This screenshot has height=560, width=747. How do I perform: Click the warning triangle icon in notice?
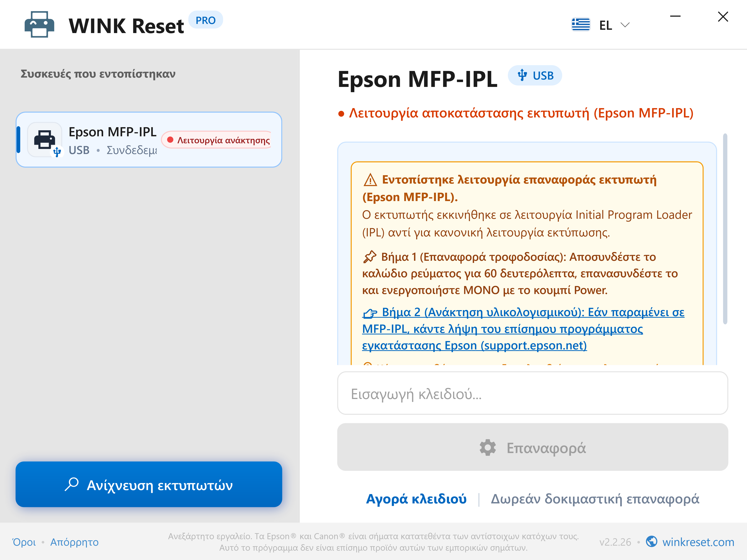pos(370,180)
